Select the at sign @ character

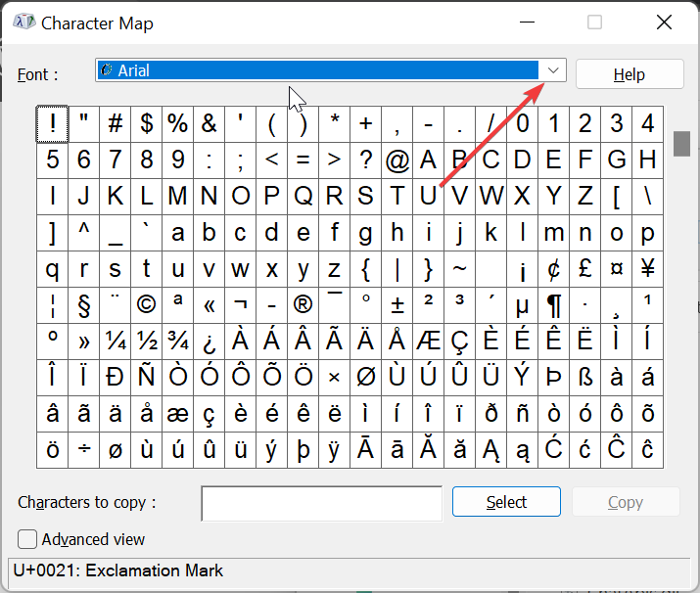397,160
